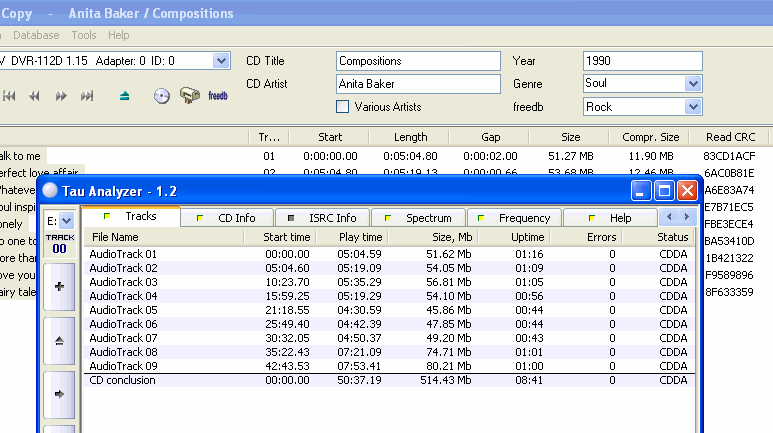Click the plus button in Tau Analyzer

point(59,286)
